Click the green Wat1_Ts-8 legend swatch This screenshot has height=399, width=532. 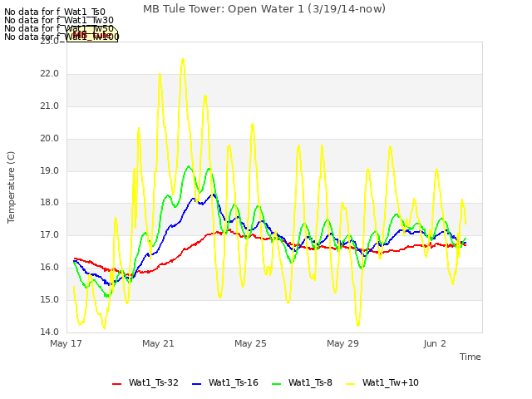(x=277, y=384)
